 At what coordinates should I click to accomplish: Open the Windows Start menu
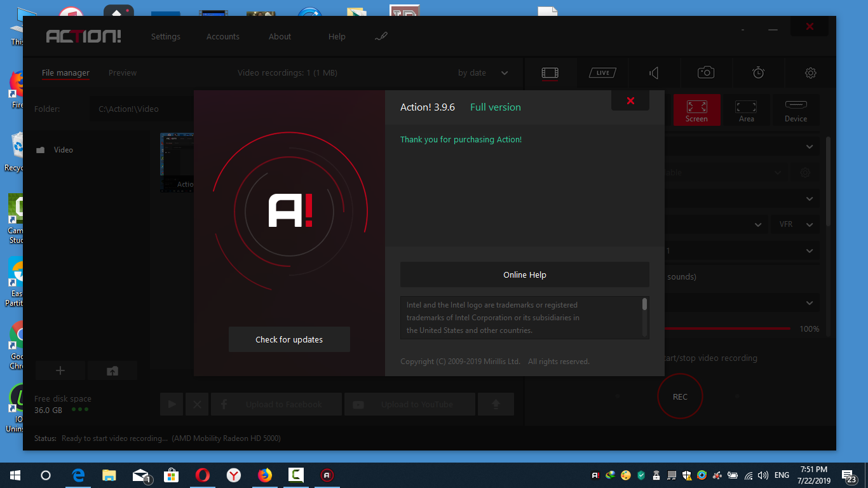tap(15, 475)
